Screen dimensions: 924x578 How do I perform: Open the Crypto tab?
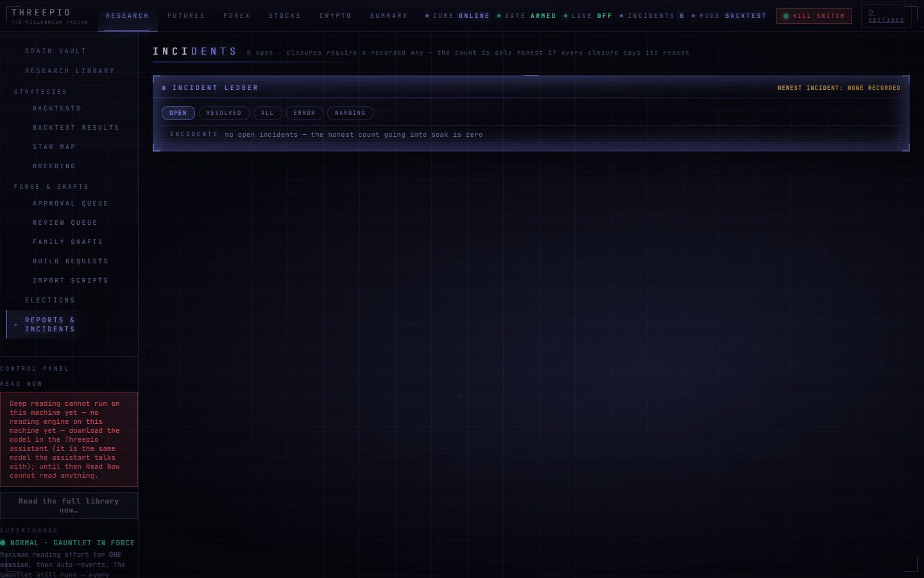point(336,16)
